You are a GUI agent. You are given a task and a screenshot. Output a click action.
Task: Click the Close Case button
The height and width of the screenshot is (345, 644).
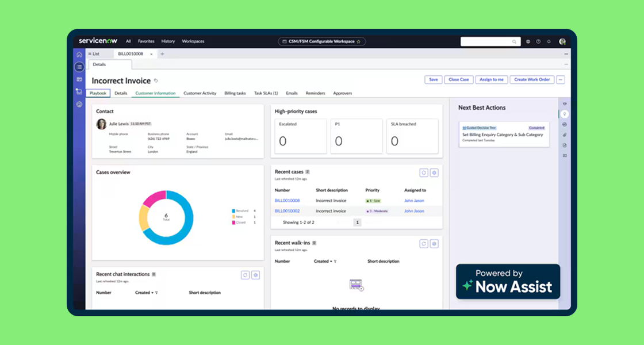(x=458, y=79)
